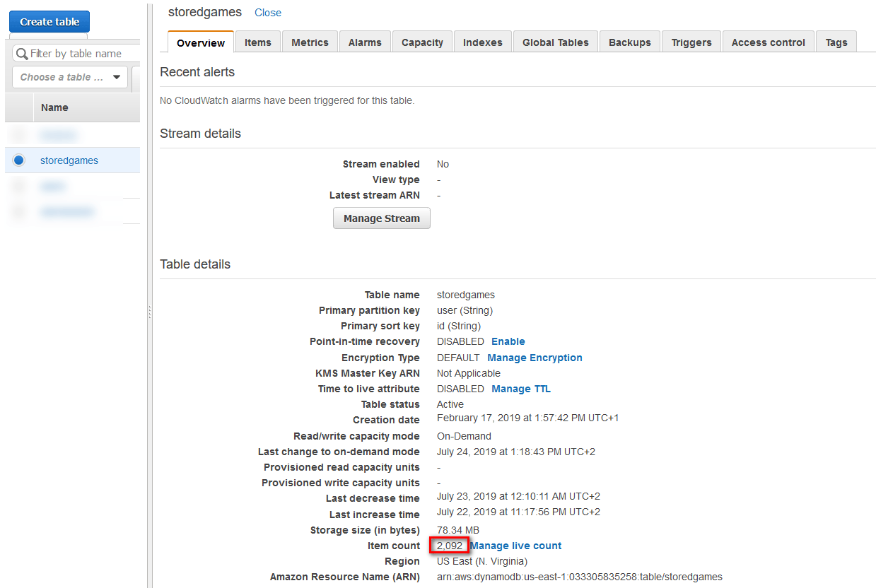876x588 pixels.
Task: Click the panel splitter drag handle
Action: click(x=149, y=312)
